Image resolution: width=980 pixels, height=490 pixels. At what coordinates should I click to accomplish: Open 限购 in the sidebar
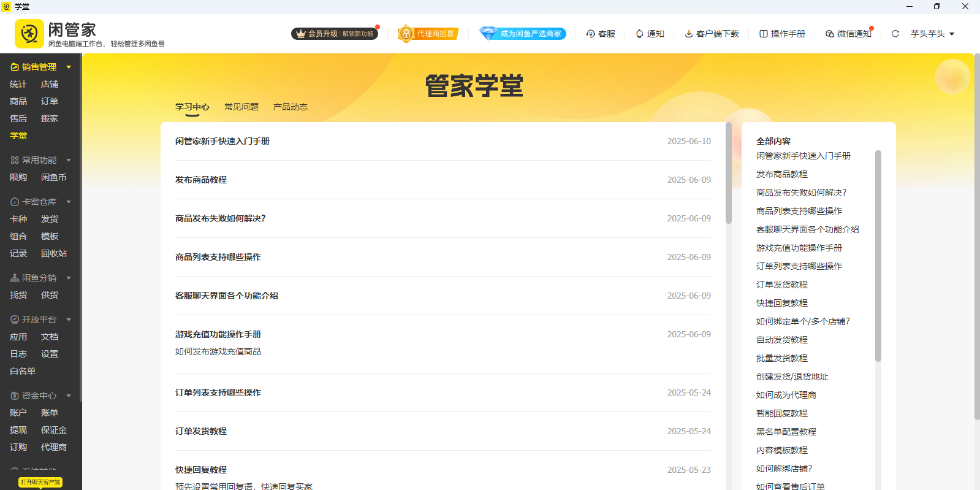pos(18,177)
